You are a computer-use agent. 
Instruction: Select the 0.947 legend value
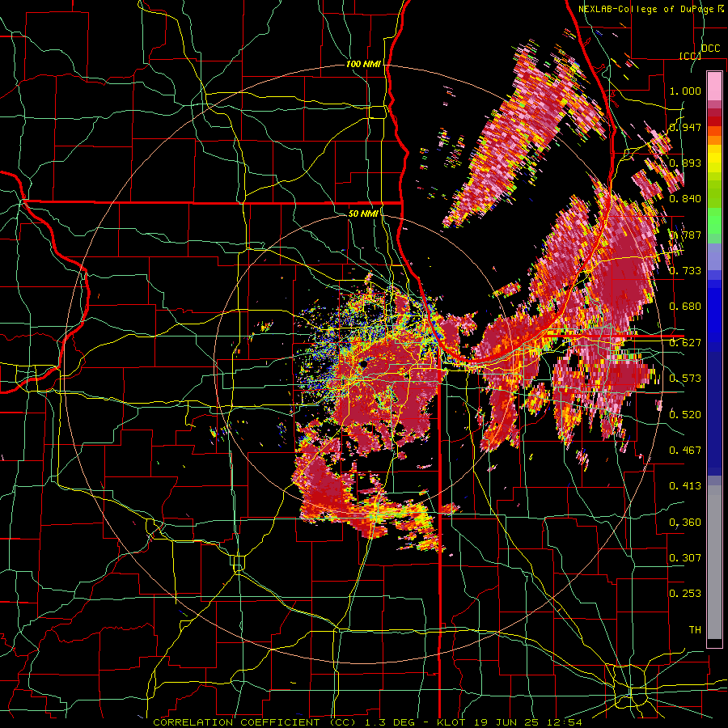(x=685, y=127)
